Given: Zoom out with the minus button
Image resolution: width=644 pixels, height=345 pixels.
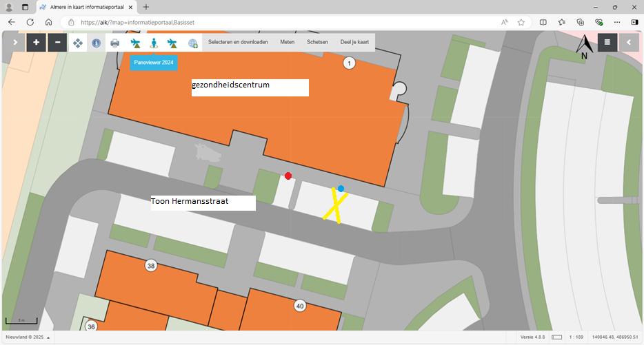Looking at the screenshot, I should click(57, 43).
